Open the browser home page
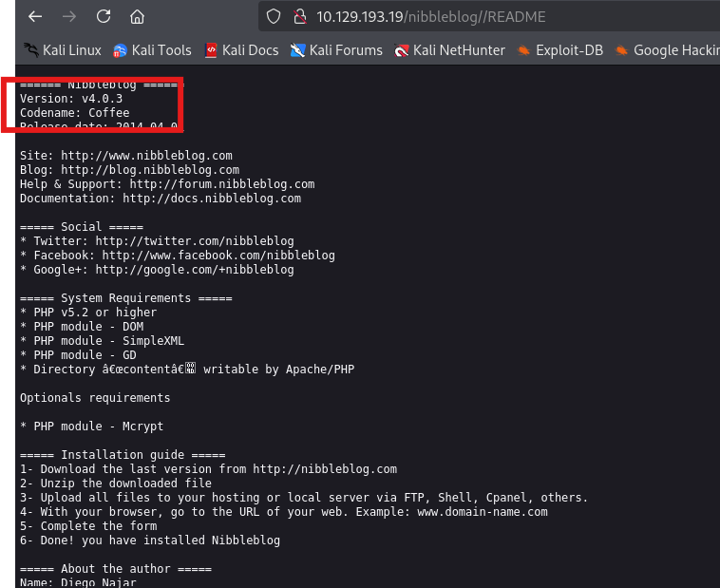 (x=137, y=17)
